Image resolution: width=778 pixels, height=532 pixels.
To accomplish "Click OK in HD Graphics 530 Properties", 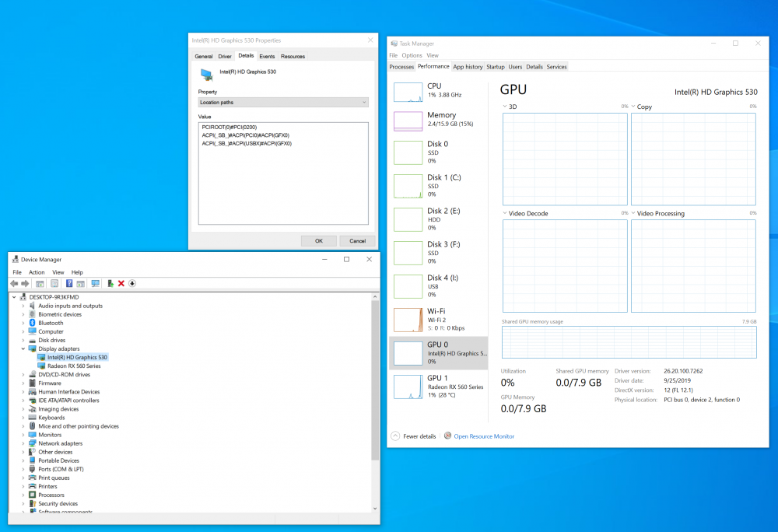I will (x=318, y=241).
